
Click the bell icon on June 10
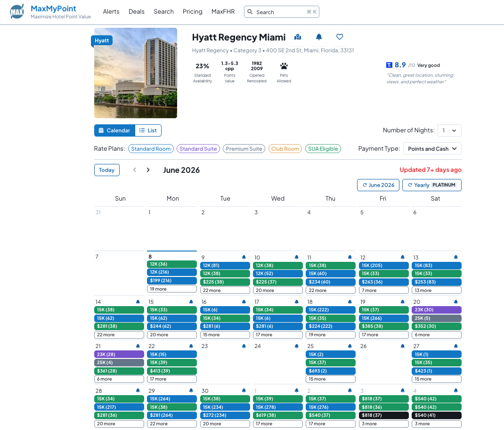(x=296, y=258)
